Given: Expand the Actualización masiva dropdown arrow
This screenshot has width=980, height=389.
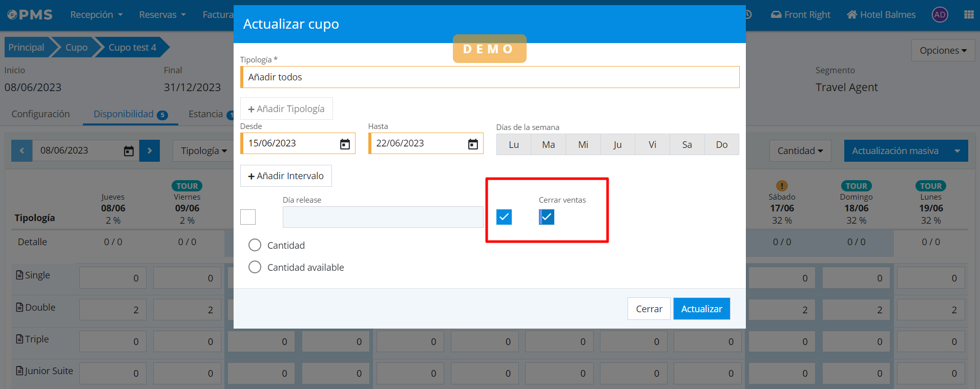Looking at the screenshot, I should click(x=957, y=151).
